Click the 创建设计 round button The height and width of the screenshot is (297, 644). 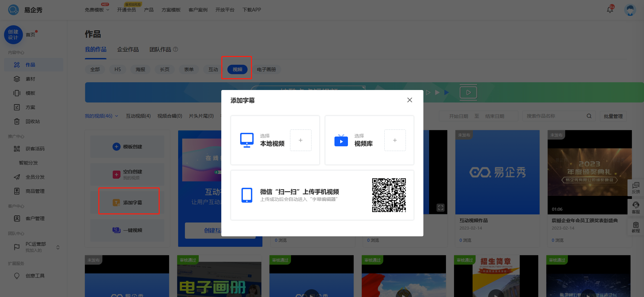[x=13, y=35]
